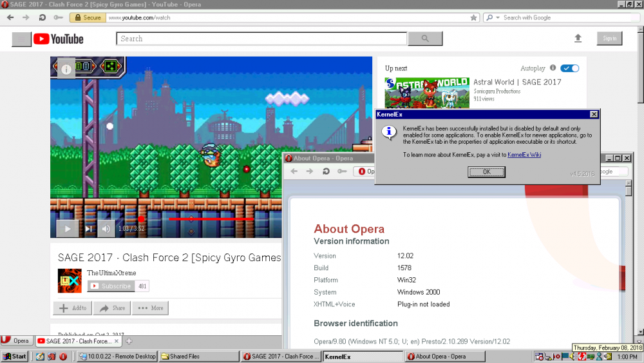Click TheUltimaXtreme channel avatar

point(70,280)
